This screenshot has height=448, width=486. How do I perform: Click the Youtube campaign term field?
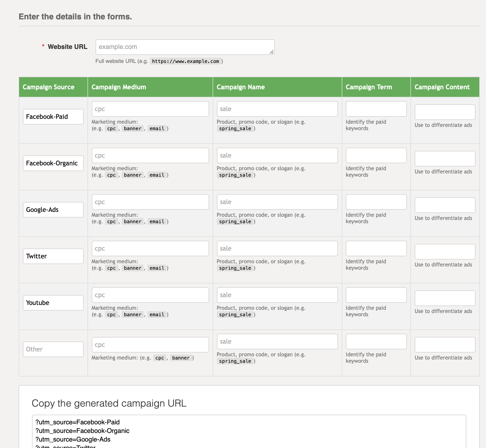coord(376,295)
